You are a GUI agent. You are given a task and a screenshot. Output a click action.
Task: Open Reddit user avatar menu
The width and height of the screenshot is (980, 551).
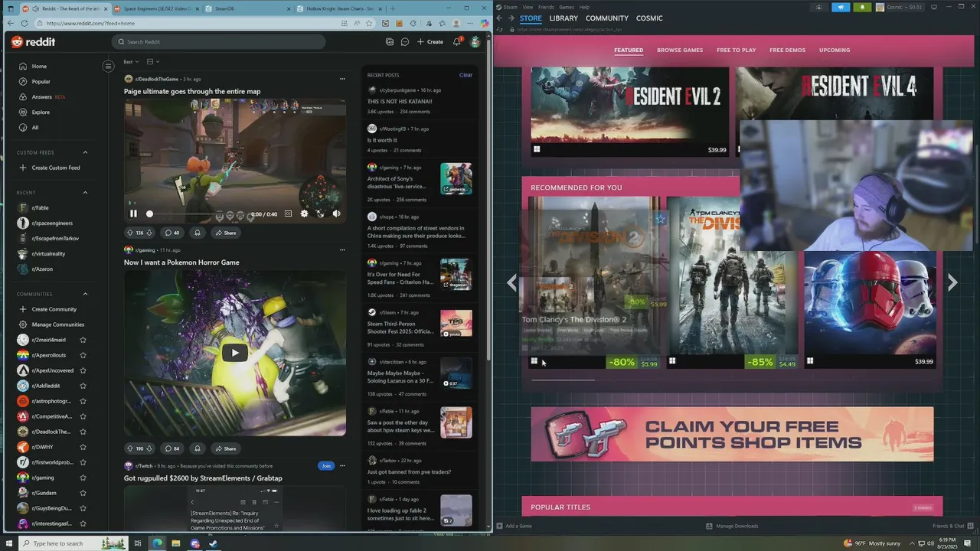[475, 41]
